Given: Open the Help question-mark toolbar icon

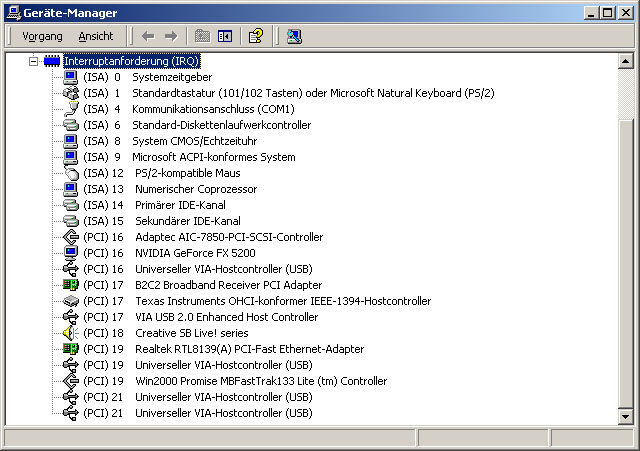Looking at the screenshot, I should (256, 36).
